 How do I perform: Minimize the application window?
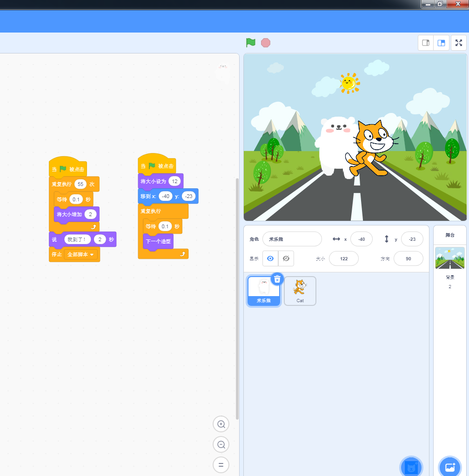click(428, 4)
